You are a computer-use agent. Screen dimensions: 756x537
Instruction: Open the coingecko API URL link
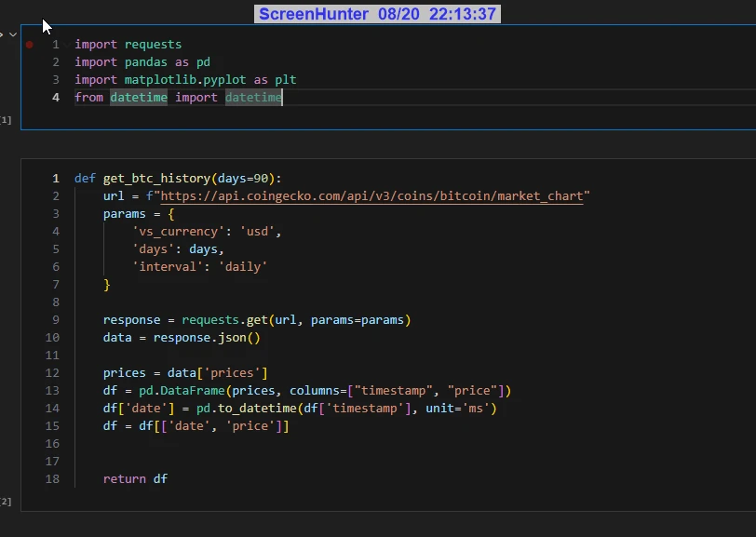[x=372, y=196]
